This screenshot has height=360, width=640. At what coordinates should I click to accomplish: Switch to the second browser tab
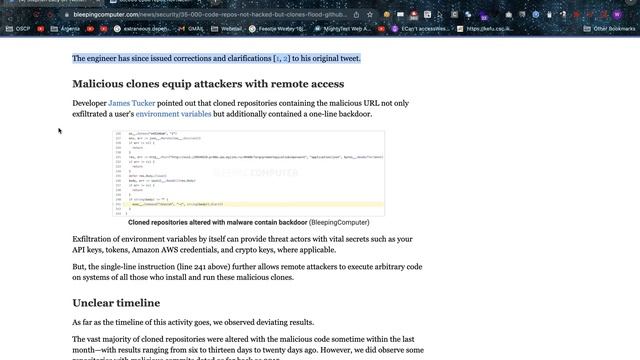(154, 2)
